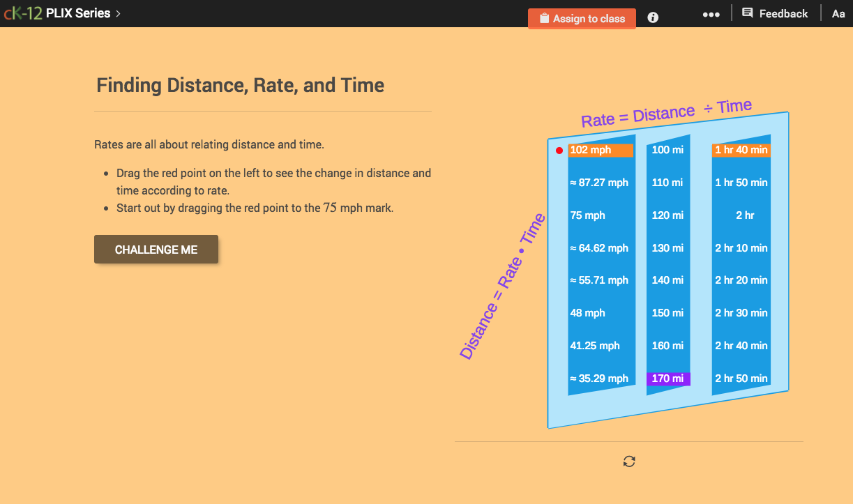Viewport: 853px width, 504px height.
Task: Click the 75 mph mark on the rate column
Action: (x=587, y=215)
